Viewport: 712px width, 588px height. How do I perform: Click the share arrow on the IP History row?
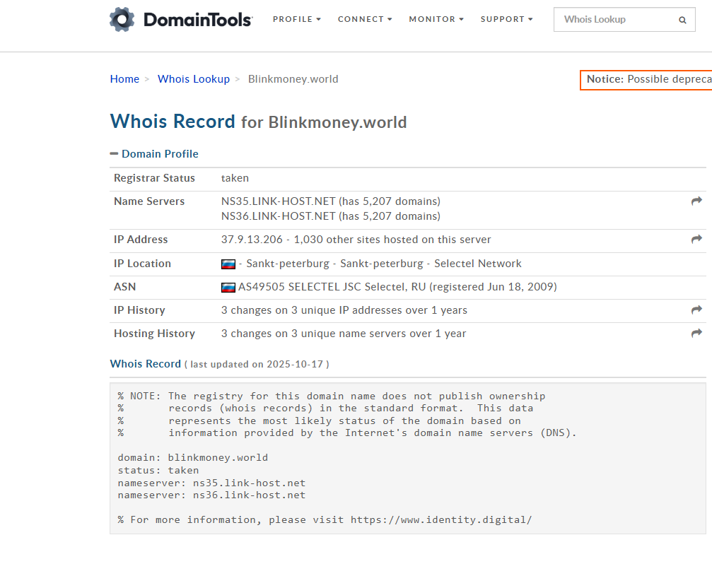(x=696, y=310)
